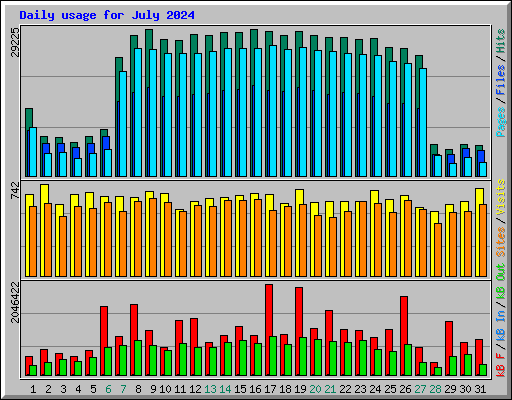Click day 8 on the x-axis
The width and height of the screenshot is (512, 400).
click(138, 389)
